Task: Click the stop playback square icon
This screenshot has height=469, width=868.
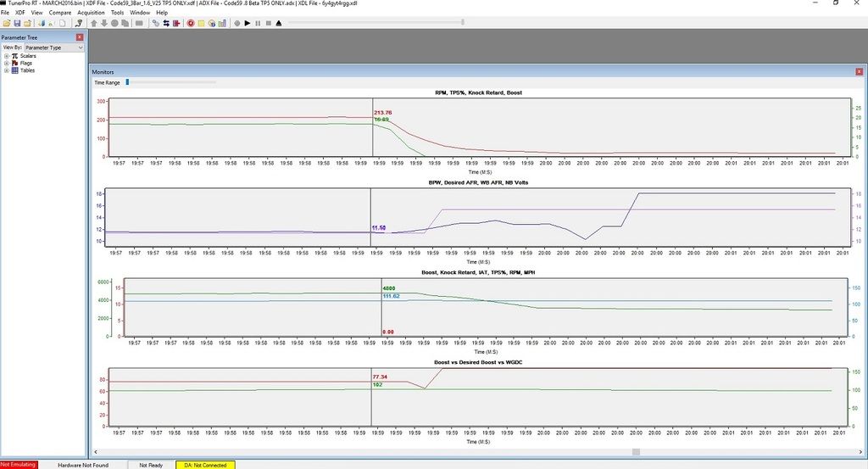Action: 268,23
